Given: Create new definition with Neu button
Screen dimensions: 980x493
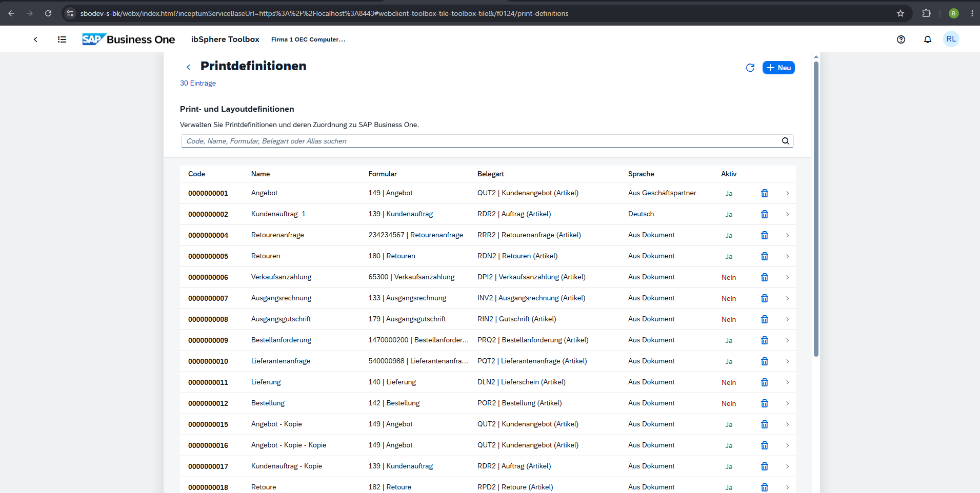Looking at the screenshot, I should click(x=778, y=68).
